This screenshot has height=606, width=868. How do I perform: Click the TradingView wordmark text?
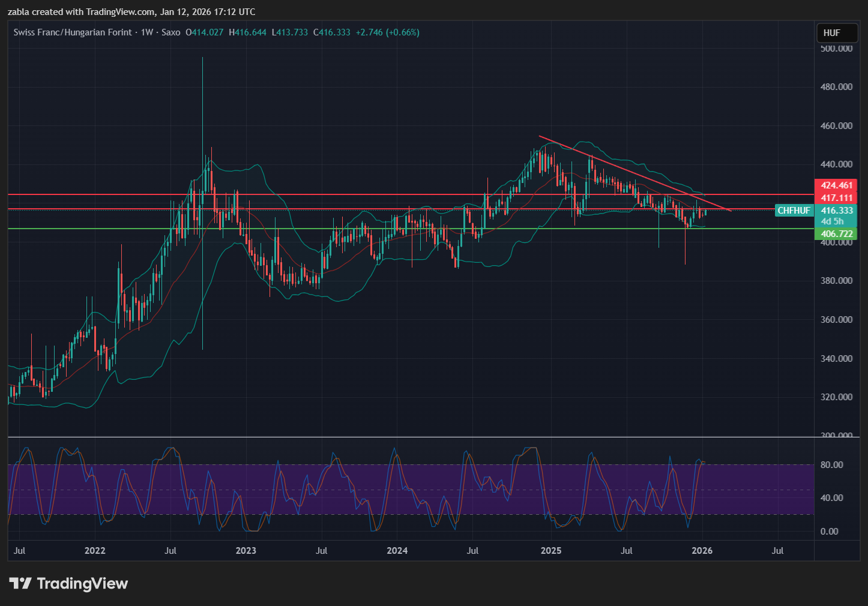82,583
